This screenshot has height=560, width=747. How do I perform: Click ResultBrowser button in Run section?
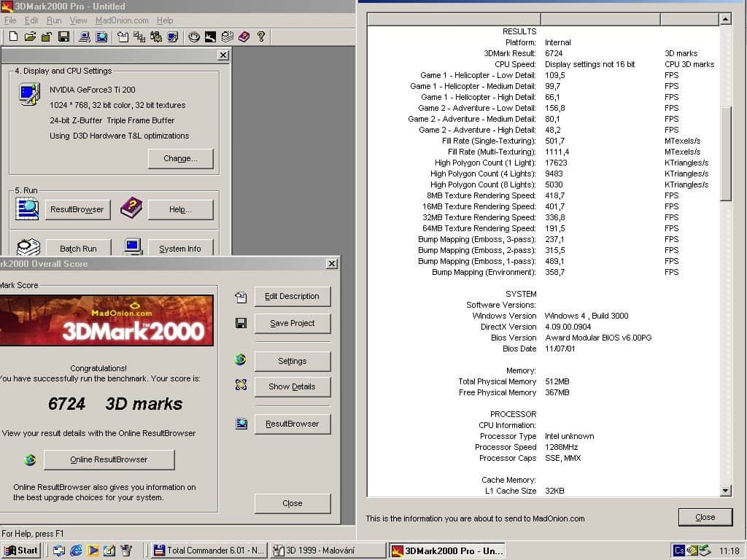click(77, 209)
